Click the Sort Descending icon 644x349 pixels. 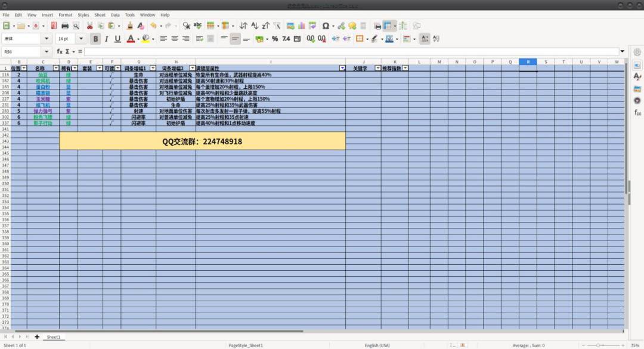pos(266,26)
